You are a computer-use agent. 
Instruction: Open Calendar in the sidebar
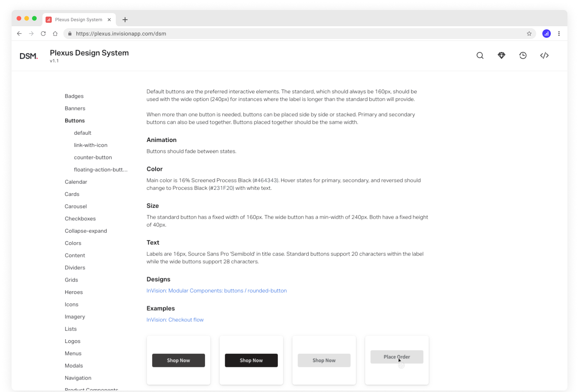(76, 182)
